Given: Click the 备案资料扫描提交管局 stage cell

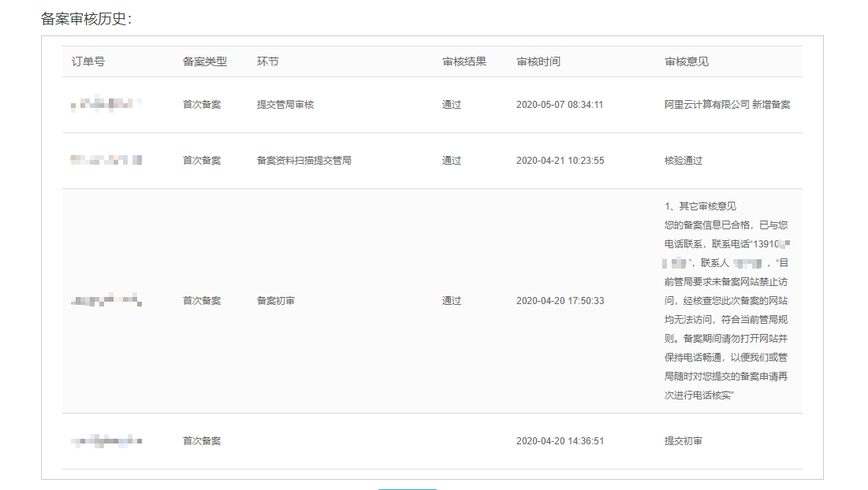Looking at the screenshot, I should [304, 160].
